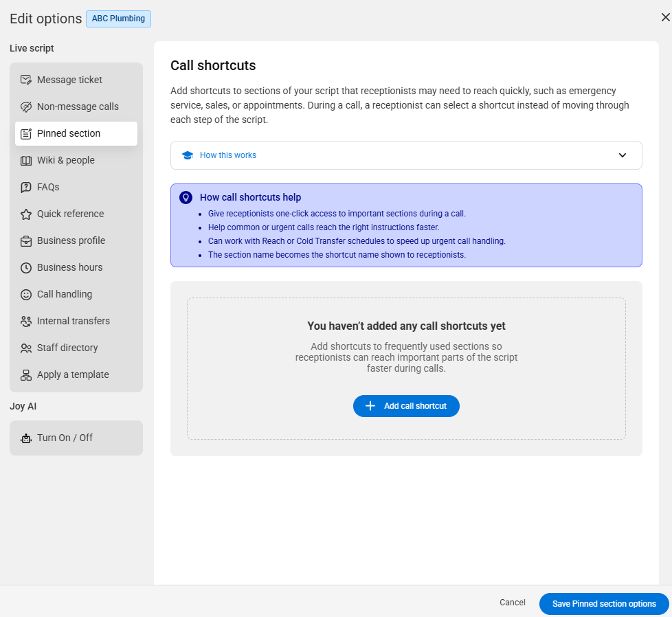
Task: Click "You haven't added any call shortcuts yet"
Action: click(406, 326)
